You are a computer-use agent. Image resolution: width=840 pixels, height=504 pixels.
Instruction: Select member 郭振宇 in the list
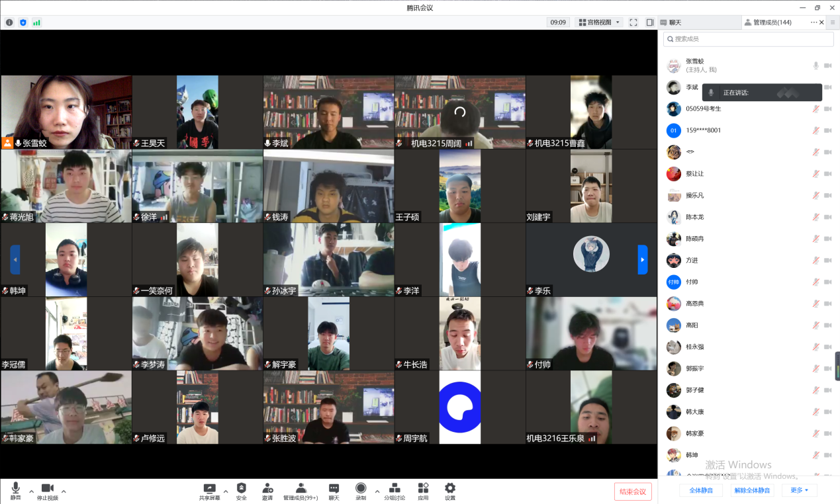[749, 369]
